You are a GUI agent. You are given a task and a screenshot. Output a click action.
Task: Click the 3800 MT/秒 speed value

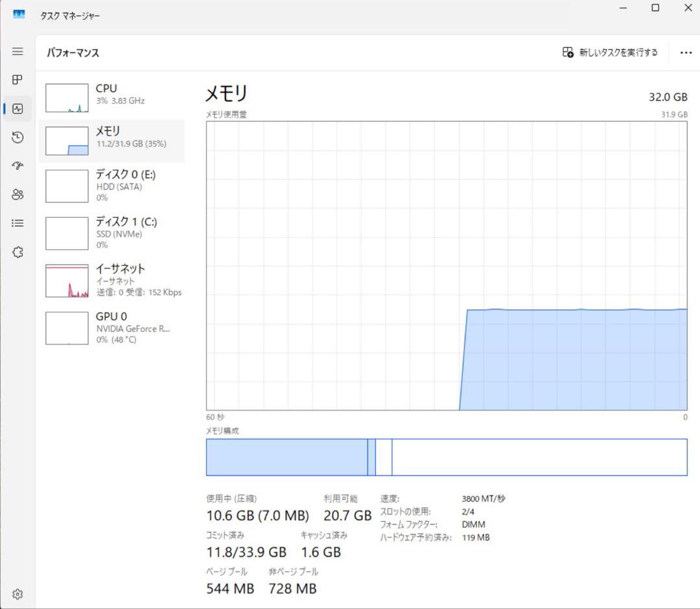[x=484, y=499]
